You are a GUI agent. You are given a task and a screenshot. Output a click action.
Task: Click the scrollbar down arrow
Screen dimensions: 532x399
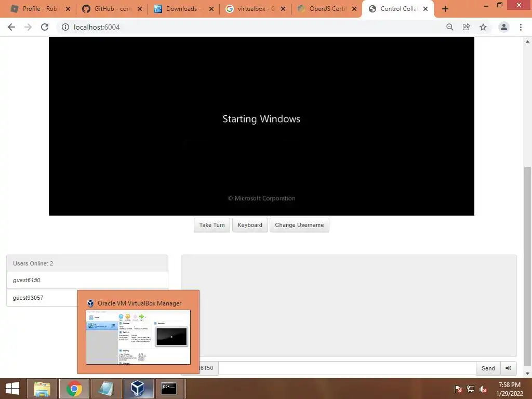(x=527, y=374)
